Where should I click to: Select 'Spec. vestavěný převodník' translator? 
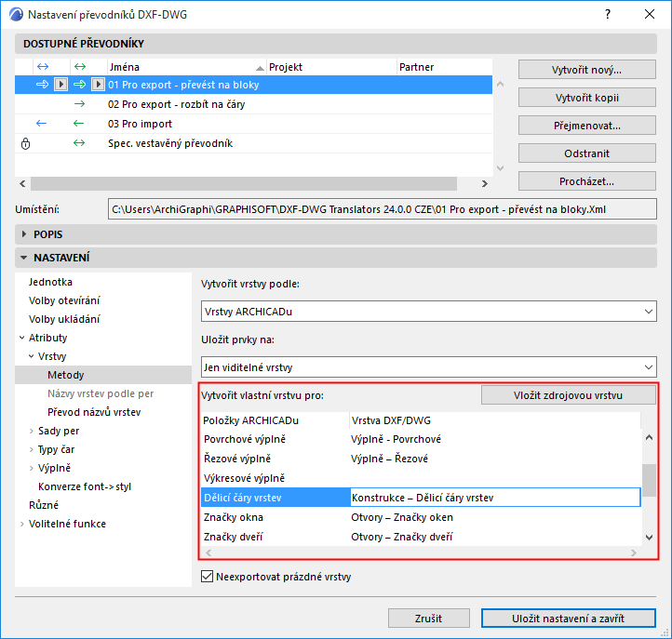click(x=254, y=143)
